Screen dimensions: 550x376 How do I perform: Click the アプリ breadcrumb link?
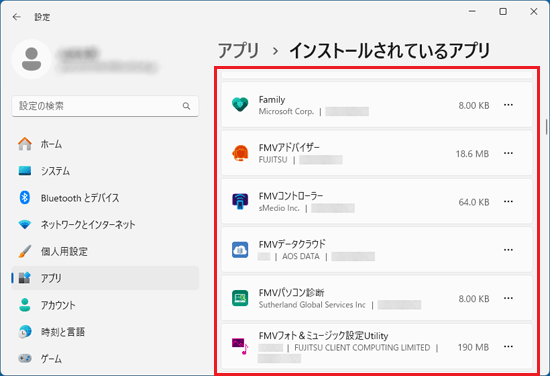pos(238,51)
